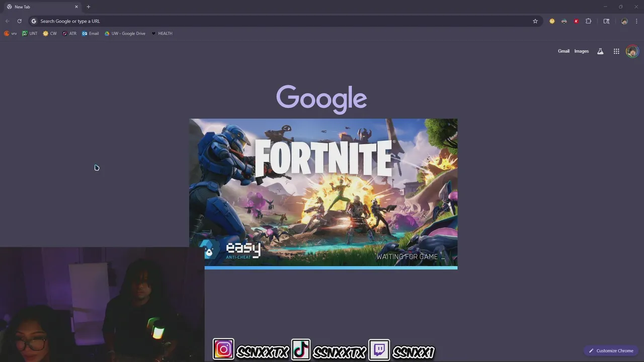Open the Email bookmark
Viewport: 644px width, 362px height.
(x=91, y=34)
